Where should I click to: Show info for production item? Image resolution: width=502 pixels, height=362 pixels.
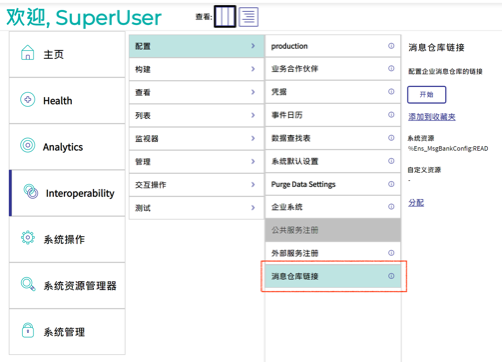tap(391, 46)
